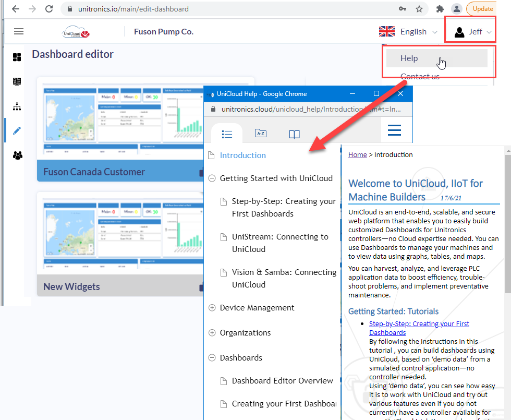511x420 pixels.
Task: Click the Home breadcrumb link
Action: [358, 155]
